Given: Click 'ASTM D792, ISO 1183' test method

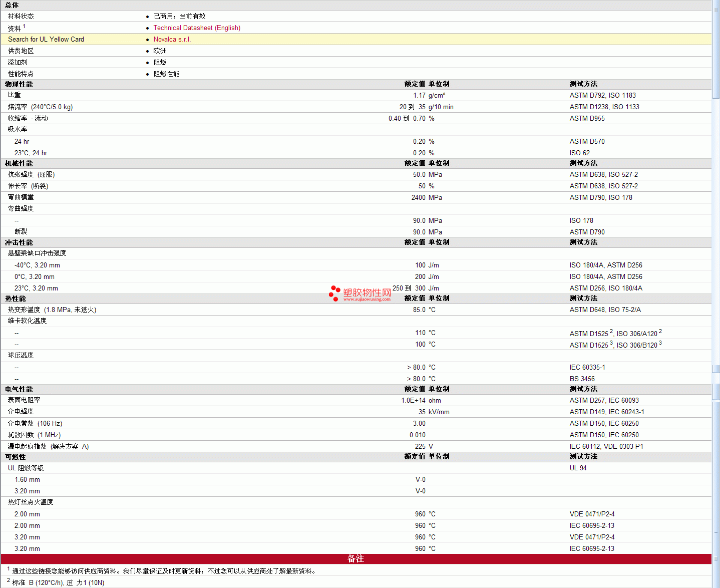Looking at the screenshot, I should pyautogui.click(x=603, y=96).
